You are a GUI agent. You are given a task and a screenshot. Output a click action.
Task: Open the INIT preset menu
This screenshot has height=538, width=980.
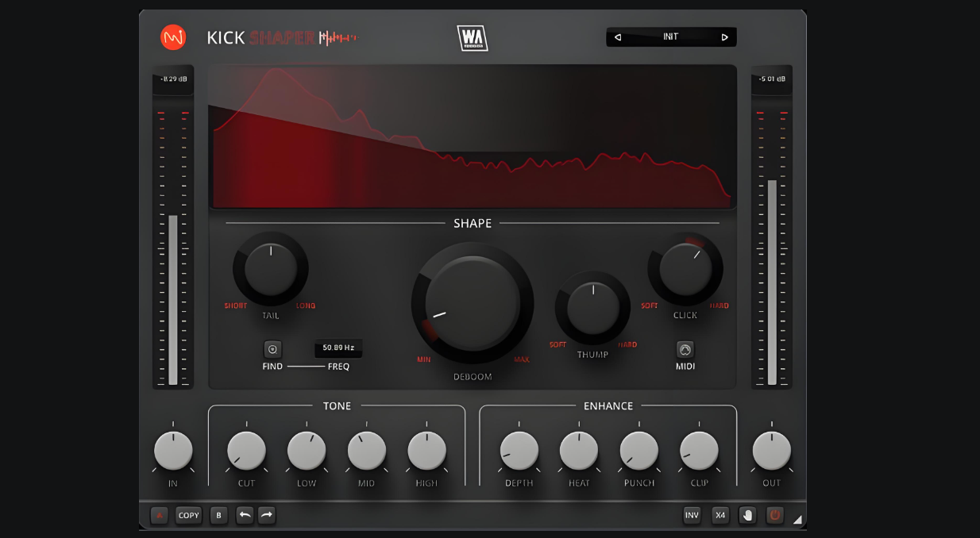click(671, 37)
